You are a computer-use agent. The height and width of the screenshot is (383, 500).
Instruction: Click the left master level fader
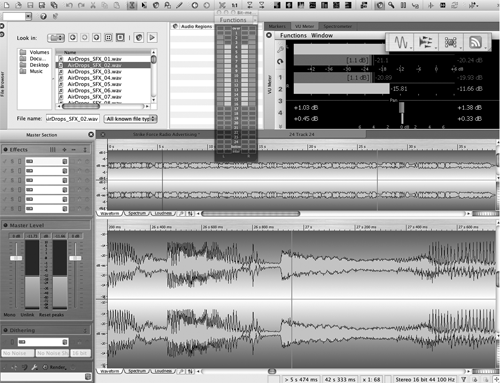pos(16,258)
